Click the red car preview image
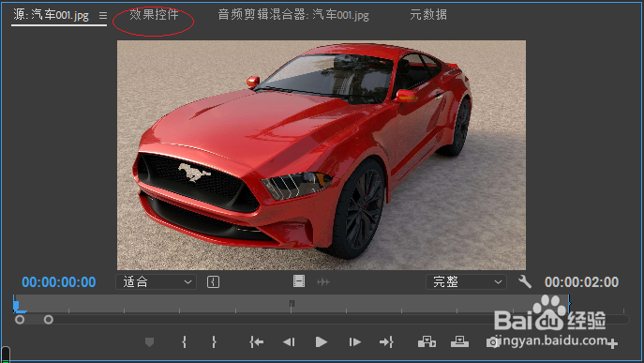This screenshot has width=644, height=363. (322, 155)
